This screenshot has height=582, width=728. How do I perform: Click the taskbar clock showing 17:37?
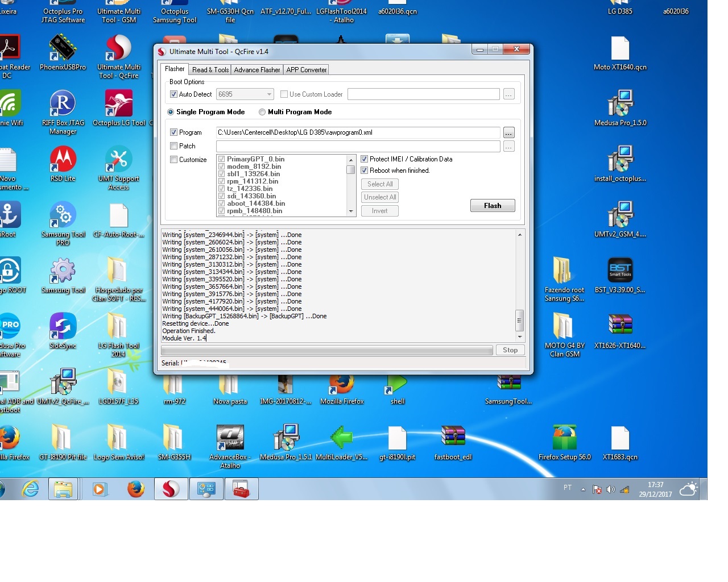point(655,489)
